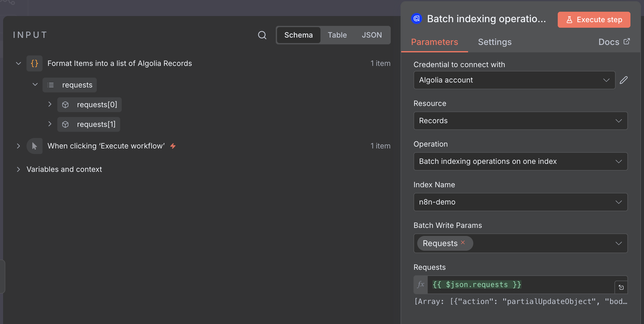Click the code braces icon of Format Items node
Viewport: 644px width, 324px height.
point(35,63)
